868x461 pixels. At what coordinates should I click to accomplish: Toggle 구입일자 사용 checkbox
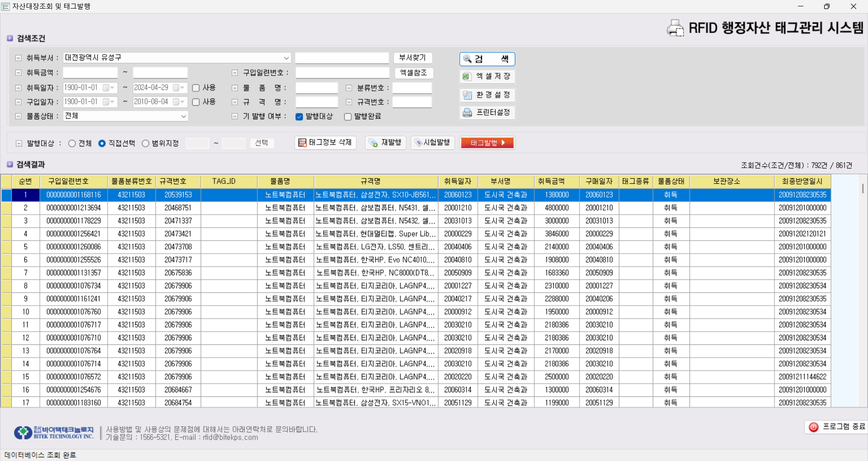pyautogui.click(x=196, y=102)
